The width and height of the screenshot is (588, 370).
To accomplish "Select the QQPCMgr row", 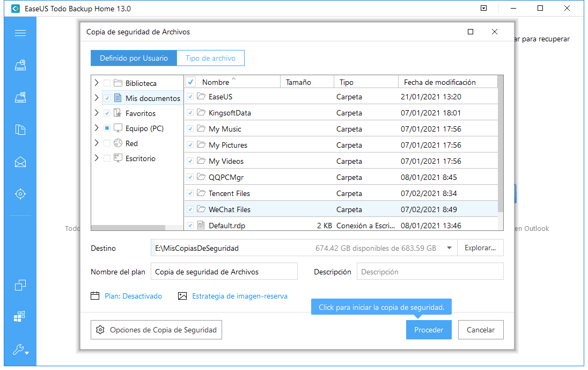I will [341, 177].
